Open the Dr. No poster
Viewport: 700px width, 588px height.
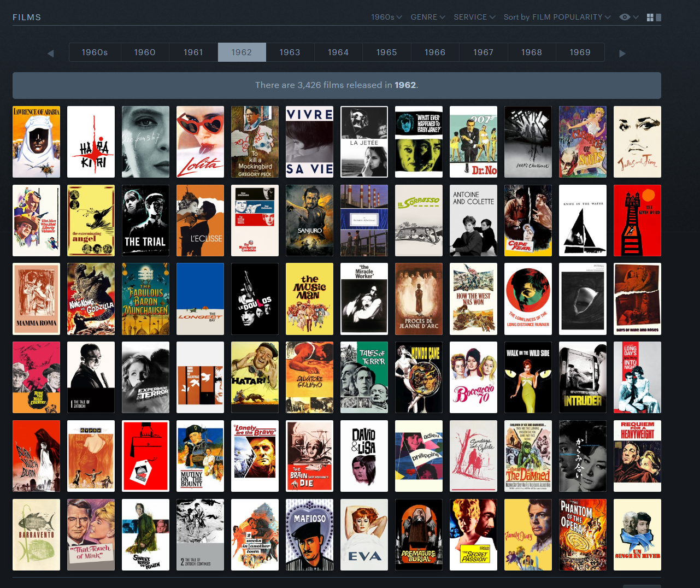coord(474,142)
